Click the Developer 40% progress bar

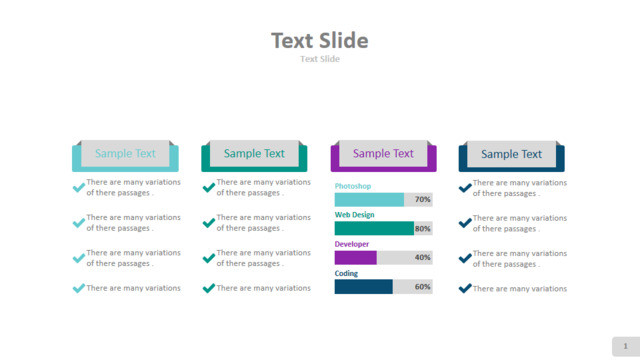coord(384,258)
